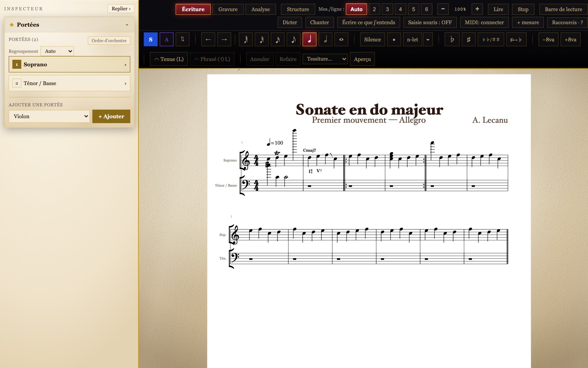Toggle the Phrasé slur button
Image resolution: width=588 pixels, height=368 pixels.
(x=212, y=59)
